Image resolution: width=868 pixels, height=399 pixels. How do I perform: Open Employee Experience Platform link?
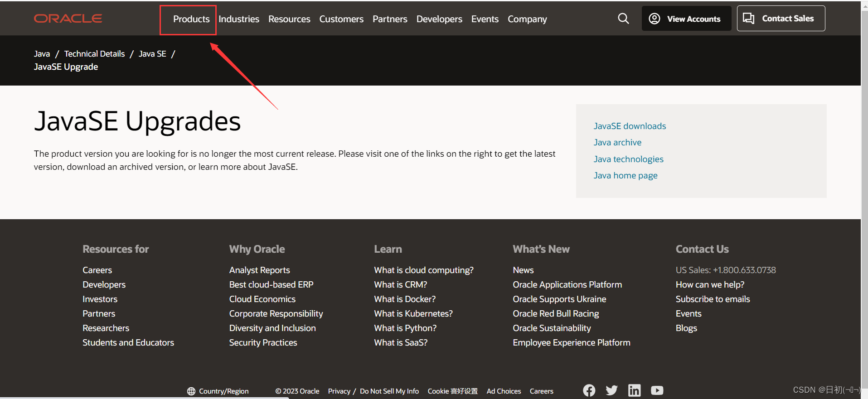click(572, 342)
